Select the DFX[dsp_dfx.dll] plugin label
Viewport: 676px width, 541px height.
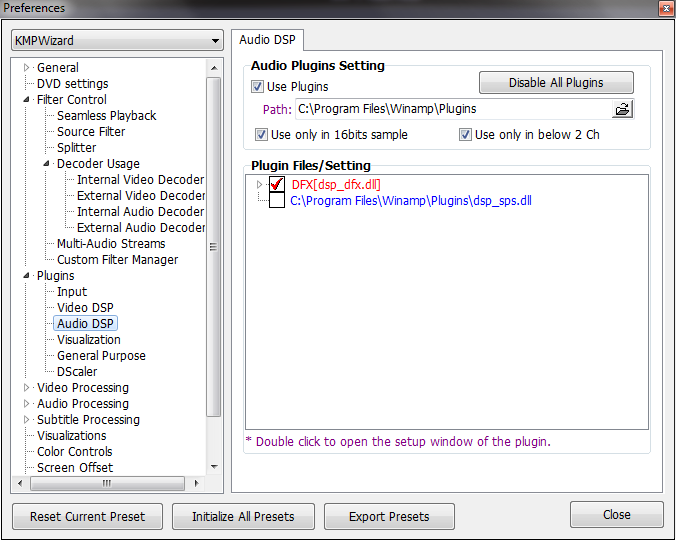click(336, 185)
